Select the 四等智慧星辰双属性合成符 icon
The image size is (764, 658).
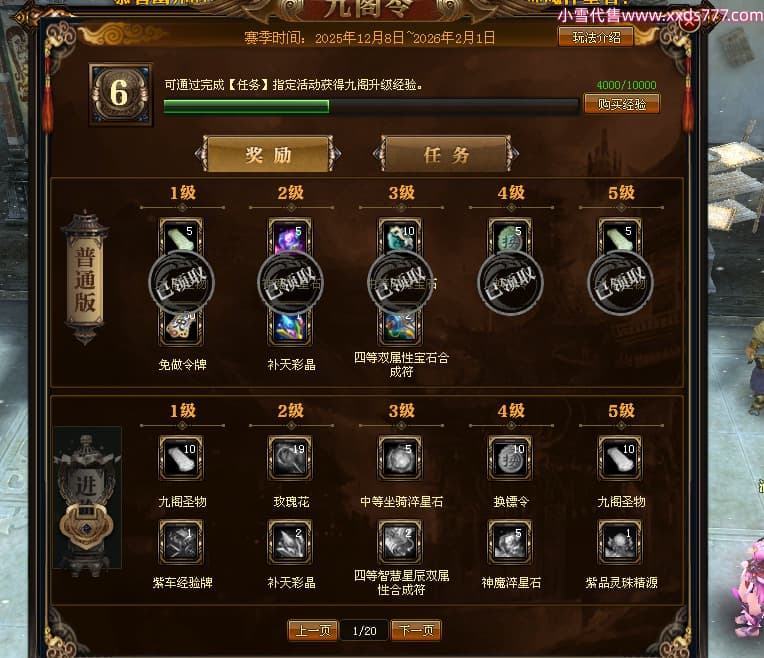(x=401, y=542)
